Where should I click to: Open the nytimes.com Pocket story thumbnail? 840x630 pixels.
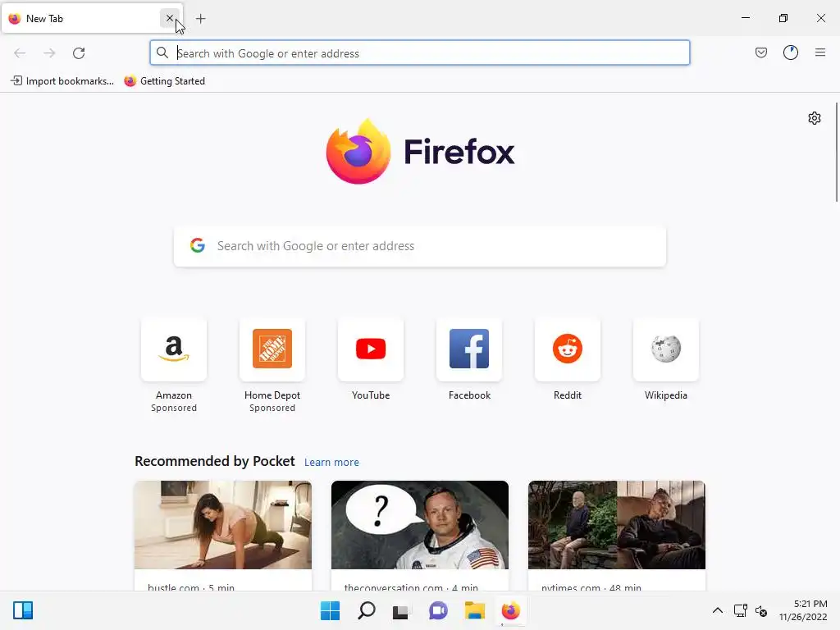tap(617, 525)
